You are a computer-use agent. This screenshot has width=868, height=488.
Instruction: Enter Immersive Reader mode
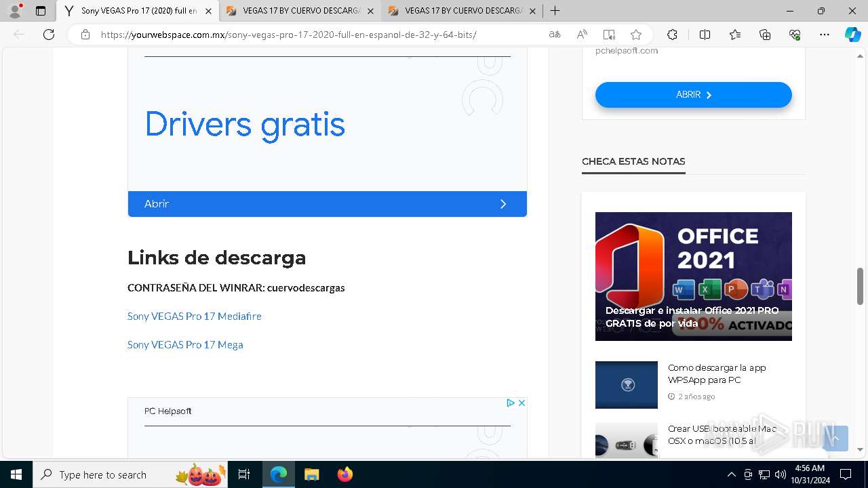coord(609,35)
